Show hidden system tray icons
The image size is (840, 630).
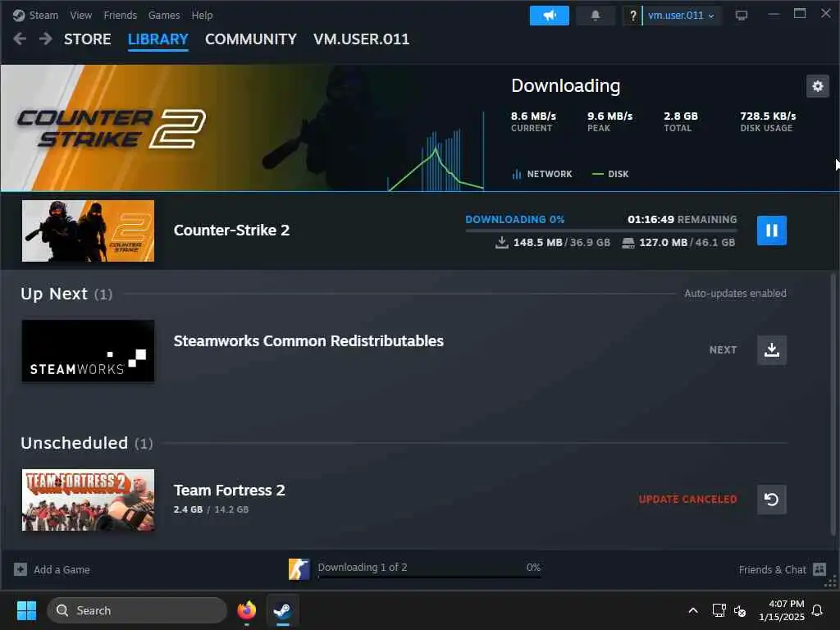pyautogui.click(x=692, y=610)
